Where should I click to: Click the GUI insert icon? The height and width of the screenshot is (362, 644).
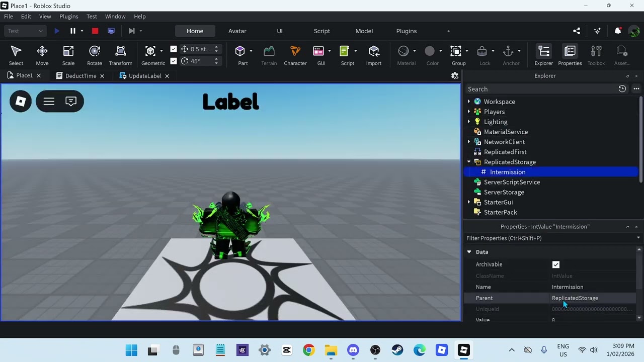click(x=318, y=51)
